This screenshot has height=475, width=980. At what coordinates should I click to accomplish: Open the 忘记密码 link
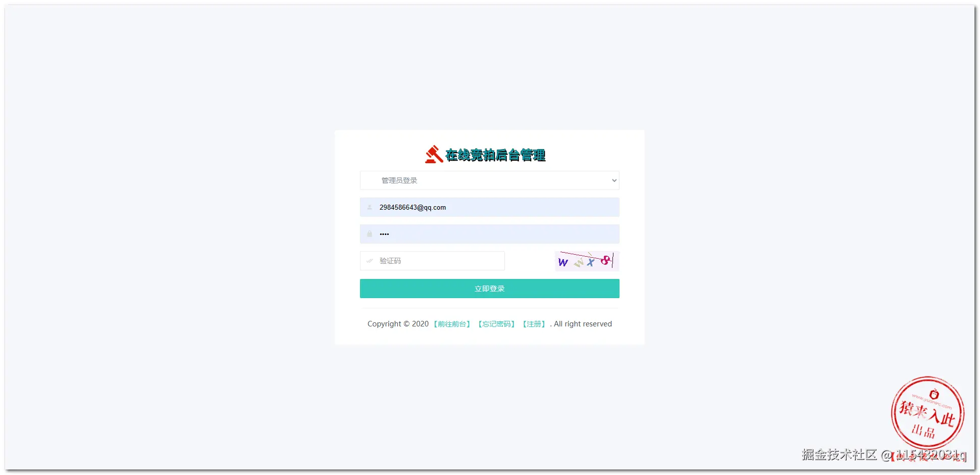click(496, 324)
